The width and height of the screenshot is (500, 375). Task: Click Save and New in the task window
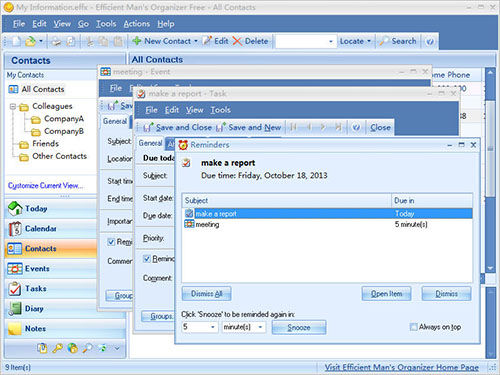(x=249, y=127)
